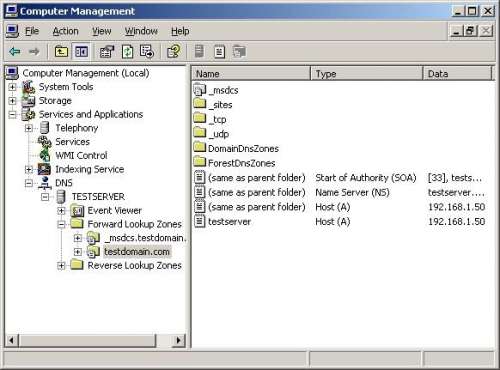Screen dimensions: 500x370
Task: Select Telephony in the tree
Action: [77, 128]
